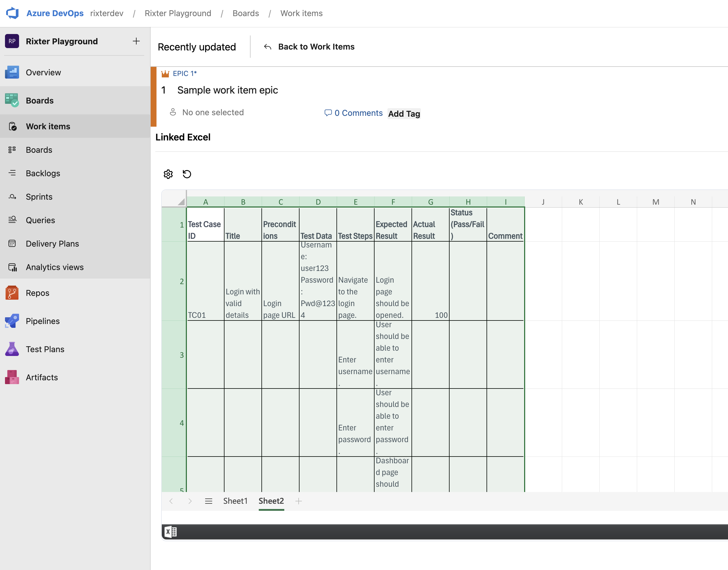Open the Repos section
This screenshot has height=570, width=728.
click(x=37, y=293)
